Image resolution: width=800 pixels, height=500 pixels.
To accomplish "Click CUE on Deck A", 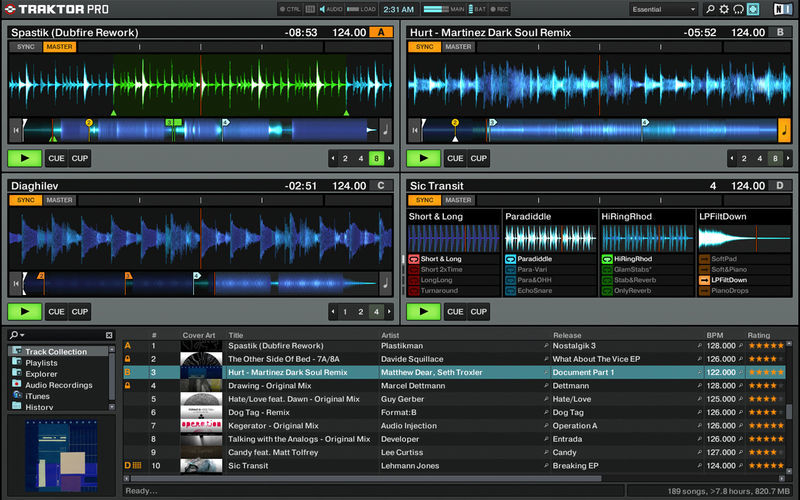I will [56, 159].
